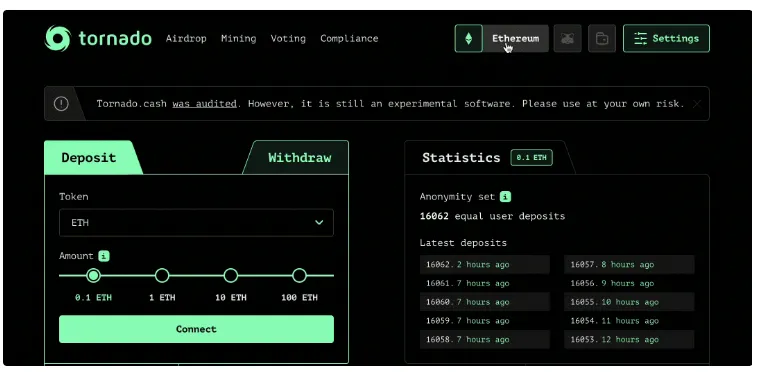Screen dimensions: 760x380
Task: Switch to the Withdraw tab
Action: [x=296, y=158]
